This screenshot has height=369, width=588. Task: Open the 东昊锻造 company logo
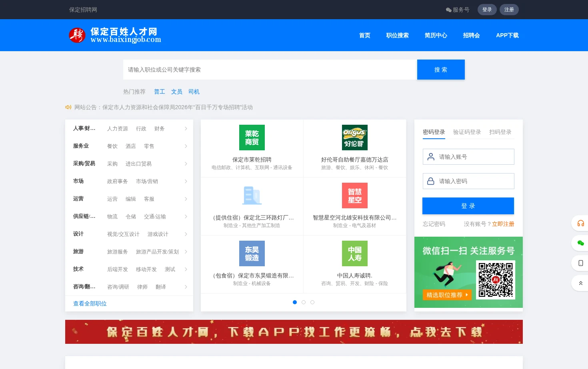click(252, 253)
